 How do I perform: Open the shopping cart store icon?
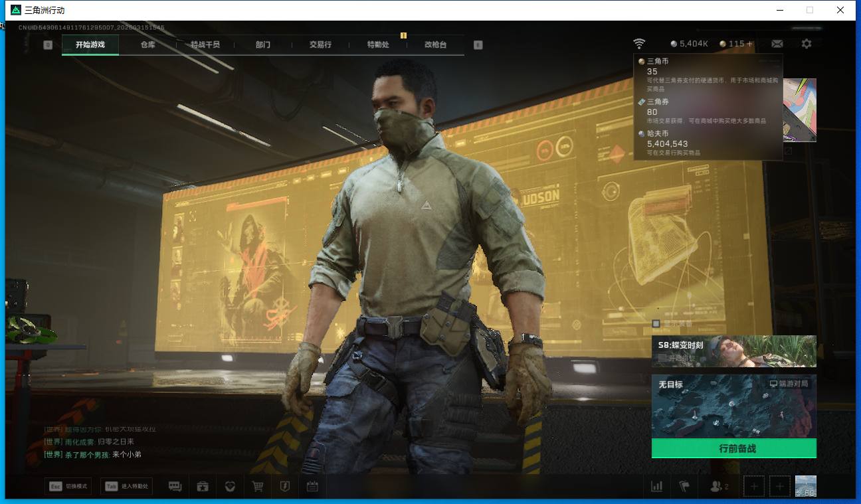click(257, 486)
